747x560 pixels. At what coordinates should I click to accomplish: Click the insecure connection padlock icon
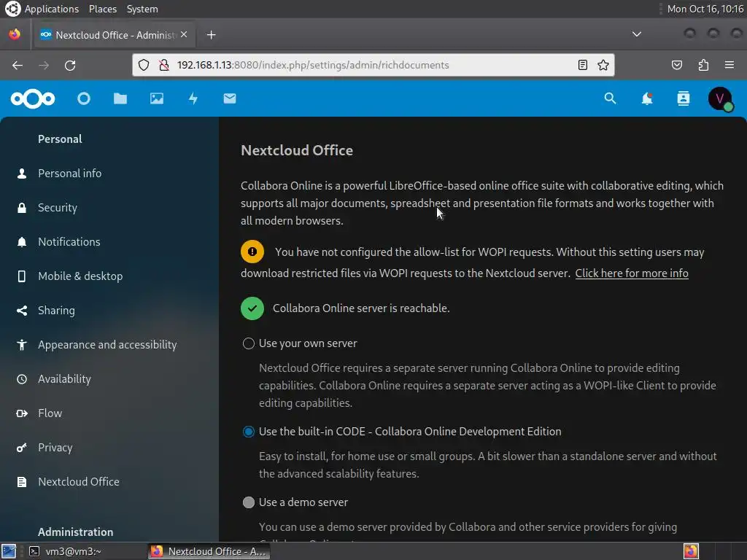tap(164, 65)
